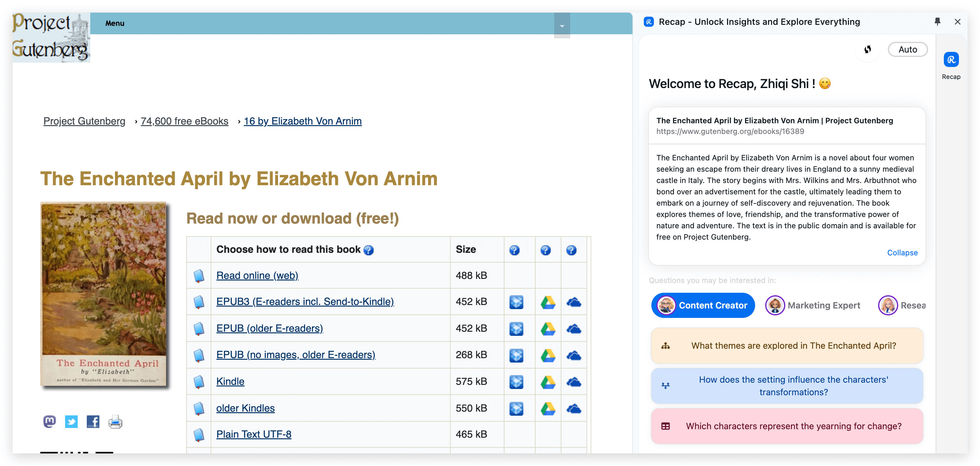This screenshot has width=980, height=466.
Task: Click the 488 kB size cell
Action: pos(477,275)
